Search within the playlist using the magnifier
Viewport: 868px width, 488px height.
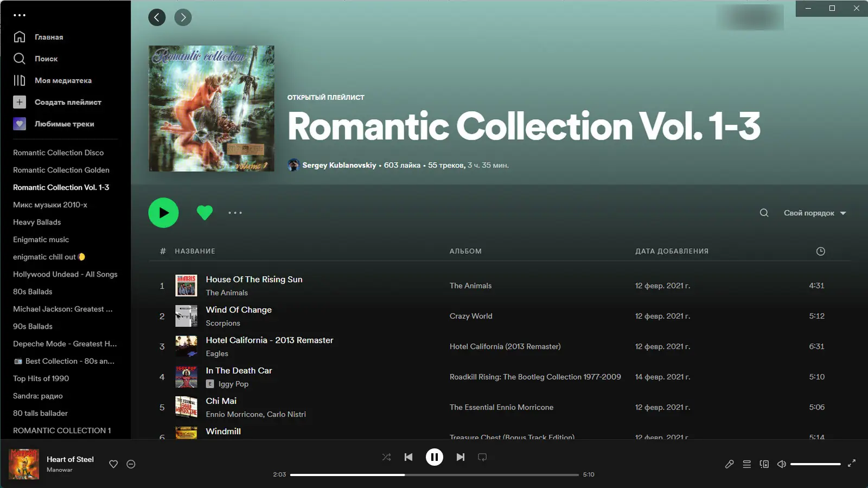[x=764, y=213]
